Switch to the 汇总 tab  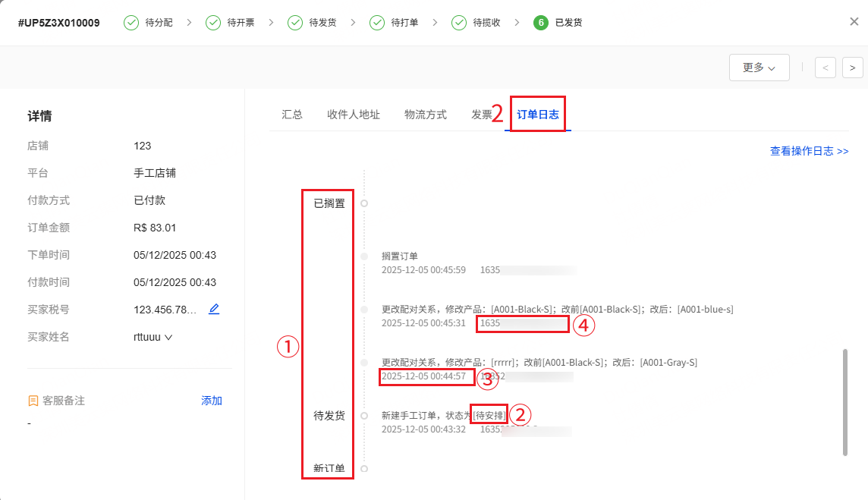click(292, 115)
